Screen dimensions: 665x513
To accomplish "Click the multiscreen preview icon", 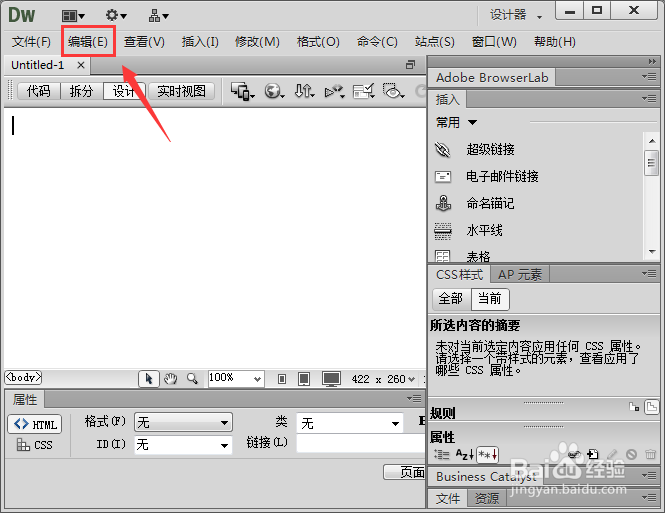I will click(x=242, y=91).
